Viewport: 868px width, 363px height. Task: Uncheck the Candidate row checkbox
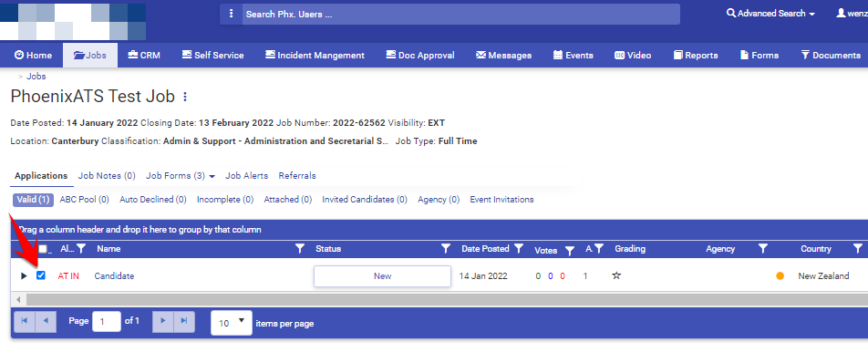click(41, 275)
